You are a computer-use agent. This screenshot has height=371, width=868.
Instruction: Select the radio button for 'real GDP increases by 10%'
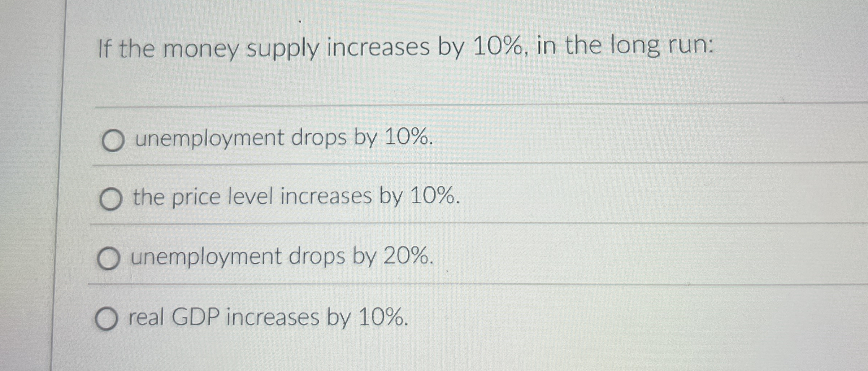click(106, 318)
